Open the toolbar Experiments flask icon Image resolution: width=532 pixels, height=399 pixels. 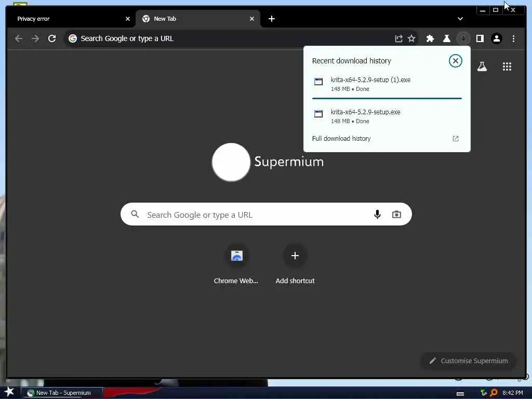click(446, 38)
